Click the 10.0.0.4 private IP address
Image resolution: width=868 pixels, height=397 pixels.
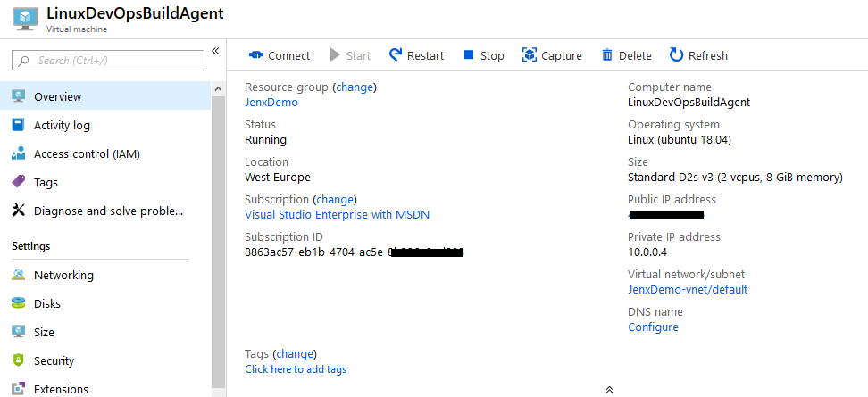(647, 252)
